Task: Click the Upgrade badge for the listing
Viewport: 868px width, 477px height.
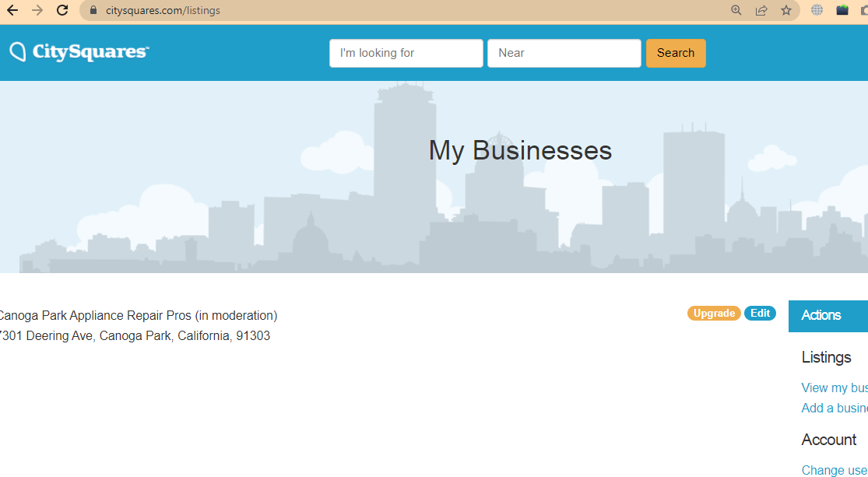Action: [714, 314]
